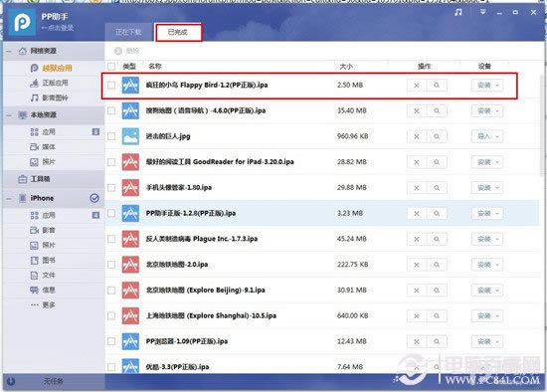Open the title bar dropdown menu icon
Image resolution: width=547 pixels, height=392 pixels.
[483, 12]
